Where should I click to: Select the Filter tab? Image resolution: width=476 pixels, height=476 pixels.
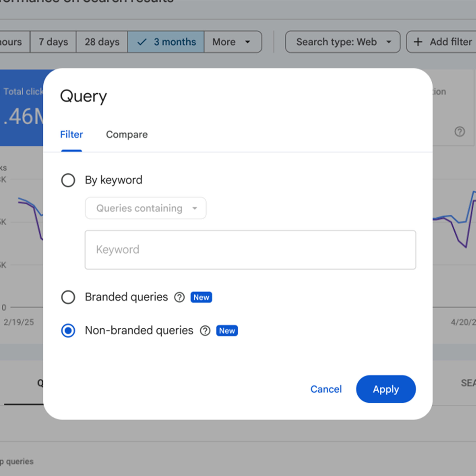click(x=71, y=135)
